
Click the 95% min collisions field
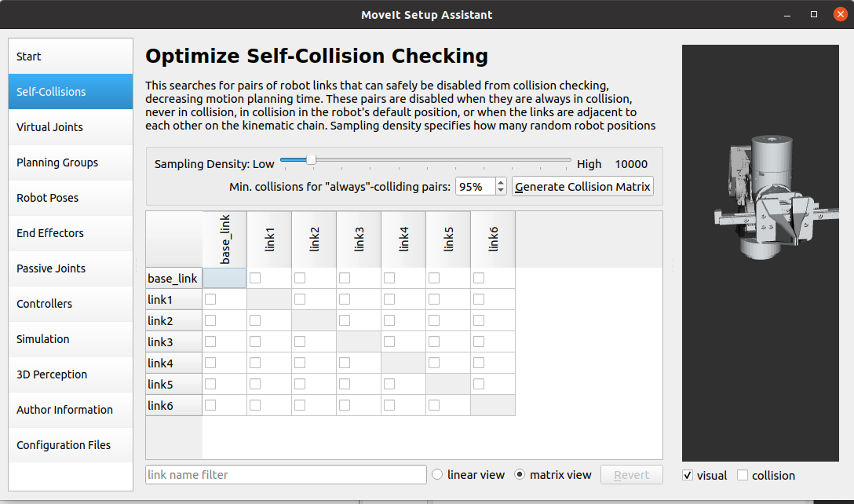[476, 186]
